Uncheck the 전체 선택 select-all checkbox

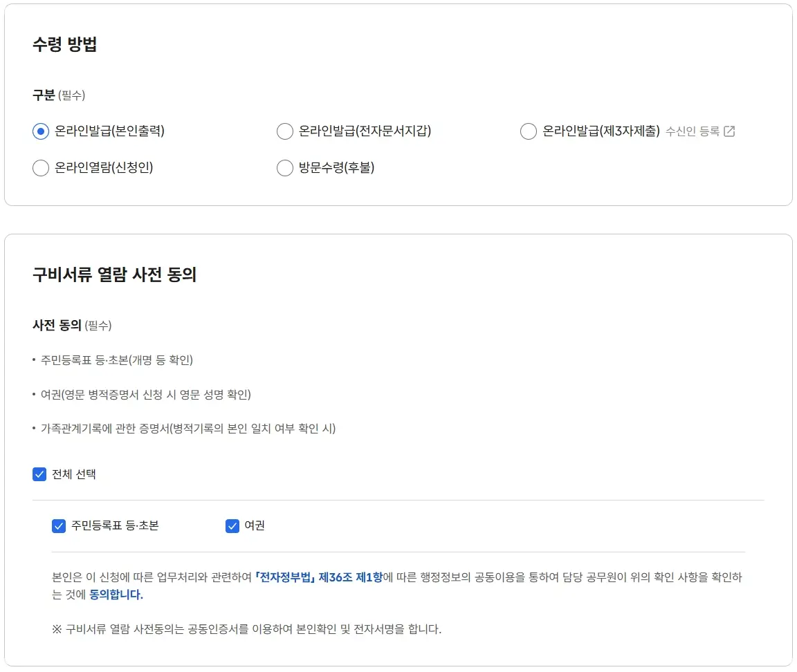39,474
